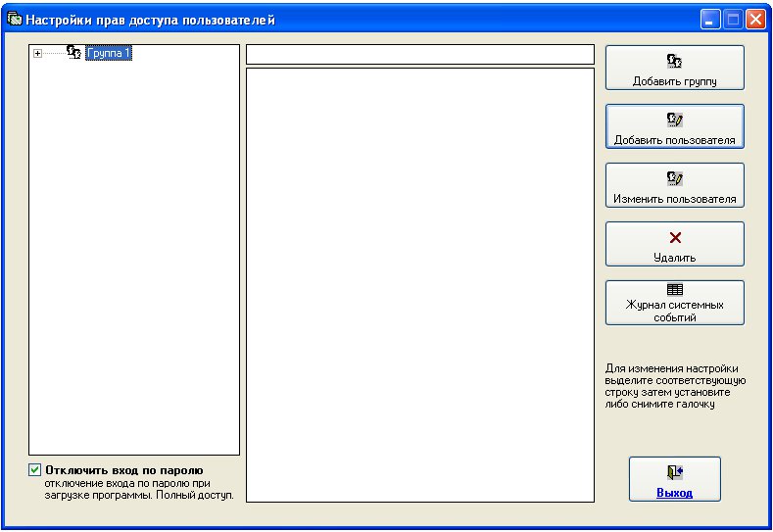Image resolution: width=773 pixels, height=532 pixels.
Task: Click the empty text field above permissions list
Action: [x=420, y=54]
